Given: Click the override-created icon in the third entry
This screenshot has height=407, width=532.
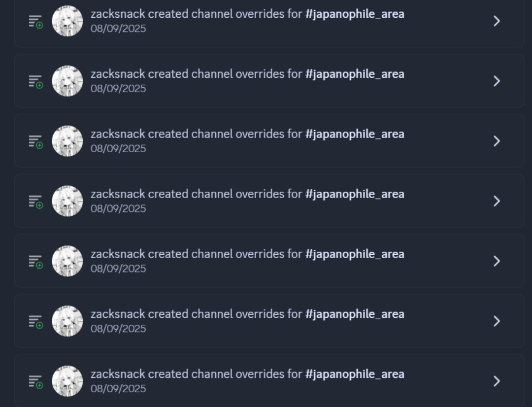Looking at the screenshot, I should tap(35, 142).
